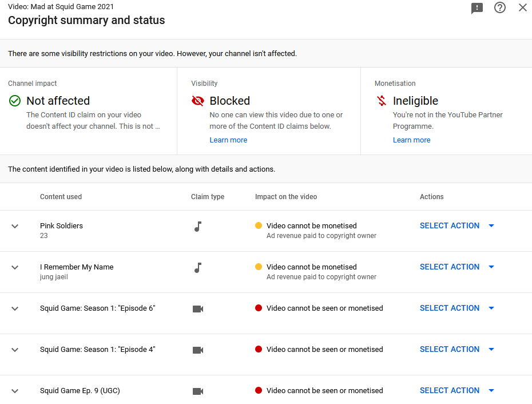
Task: Click the Blocked heading
Action: click(230, 101)
